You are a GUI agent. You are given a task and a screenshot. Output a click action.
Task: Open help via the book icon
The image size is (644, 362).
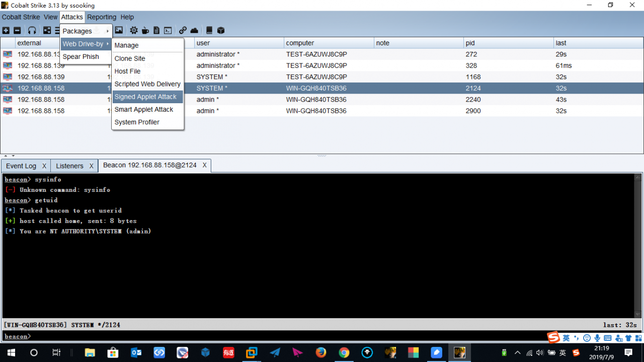pos(209,31)
